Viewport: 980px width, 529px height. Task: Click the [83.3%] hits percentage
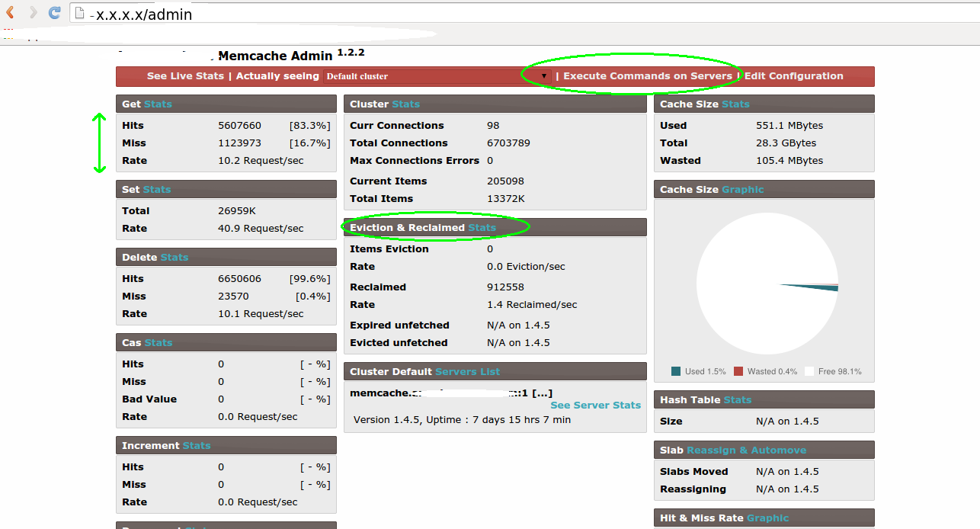click(309, 126)
